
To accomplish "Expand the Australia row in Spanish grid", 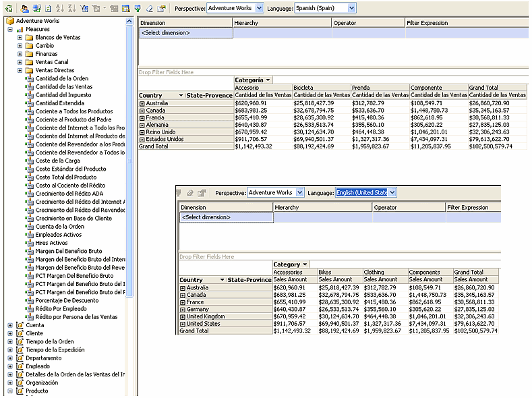I will point(142,103).
